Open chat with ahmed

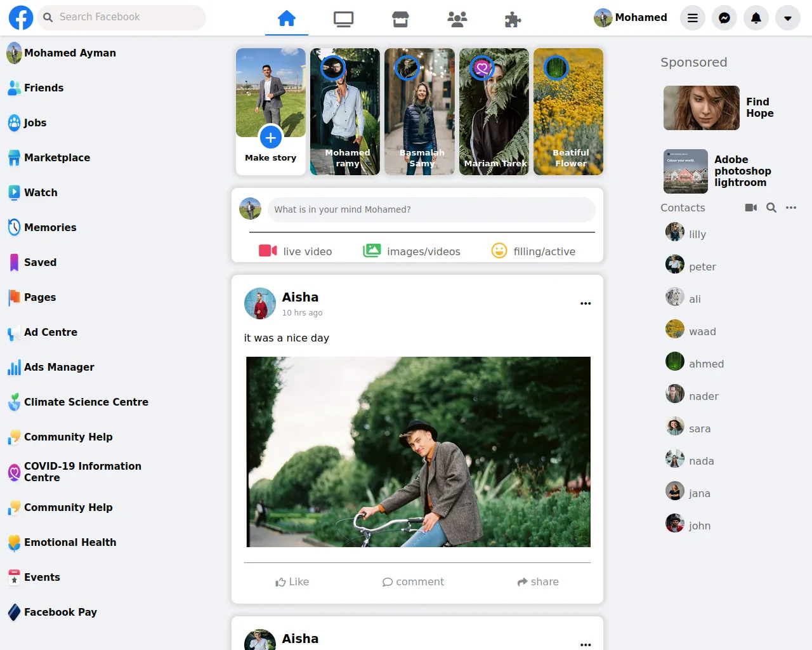[695, 364]
